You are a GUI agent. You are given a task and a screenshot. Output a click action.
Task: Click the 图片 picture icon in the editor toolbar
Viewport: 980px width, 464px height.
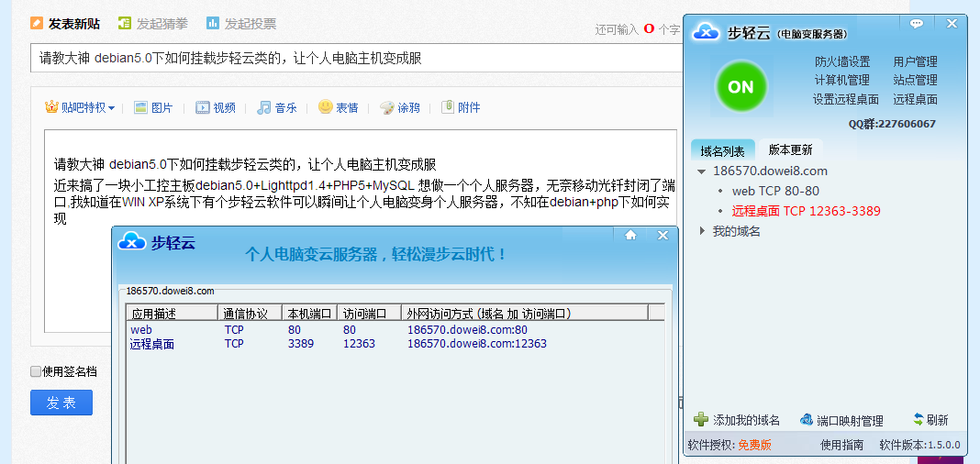click(140, 107)
